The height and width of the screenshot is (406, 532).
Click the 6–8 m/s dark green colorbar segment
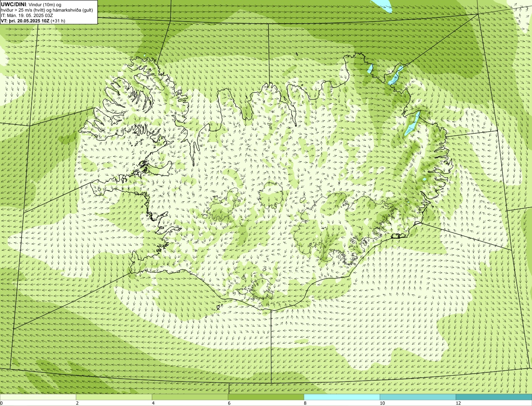pyautogui.click(x=266, y=397)
